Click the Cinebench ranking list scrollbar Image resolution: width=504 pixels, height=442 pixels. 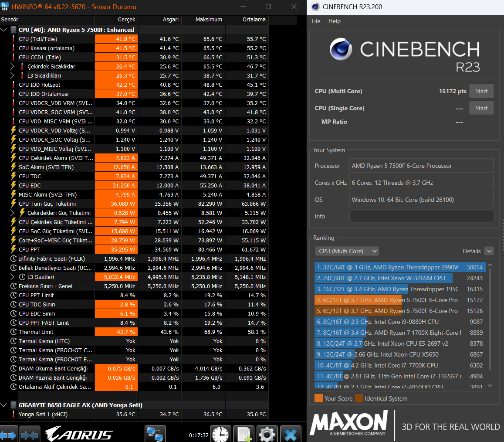pyautogui.click(x=490, y=318)
